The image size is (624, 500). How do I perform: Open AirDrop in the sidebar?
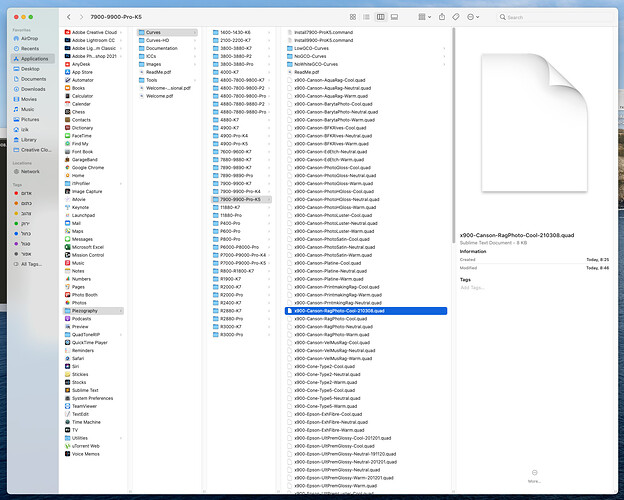(x=28, y=38)
